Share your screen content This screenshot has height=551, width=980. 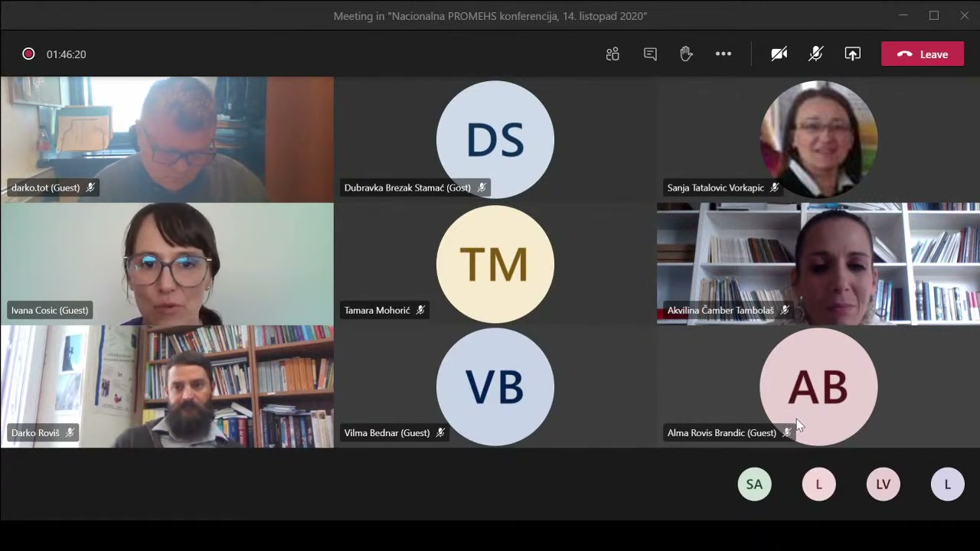click(853, 54)
